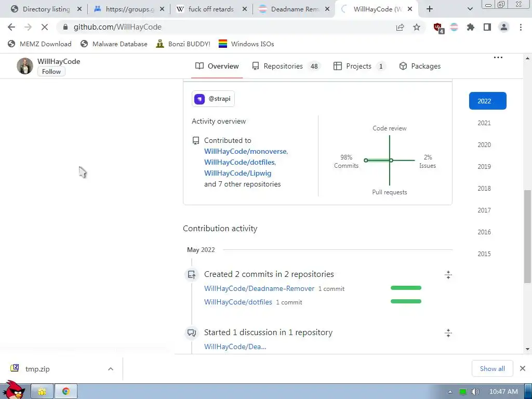This screenshot has width=532, height=399.
Task: Open the tmp.zip download options chevron
Action: (x=111, y=369)
